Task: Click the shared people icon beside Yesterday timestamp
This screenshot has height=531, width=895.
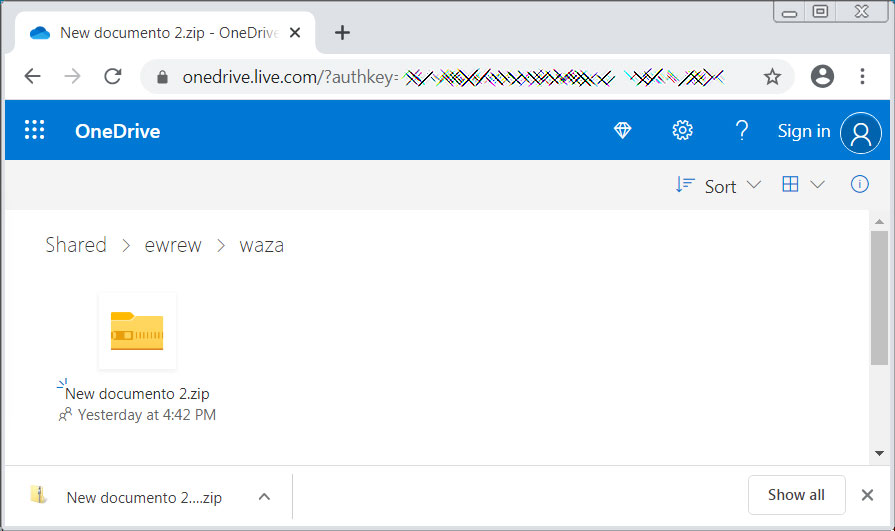Action: (65, 414)
